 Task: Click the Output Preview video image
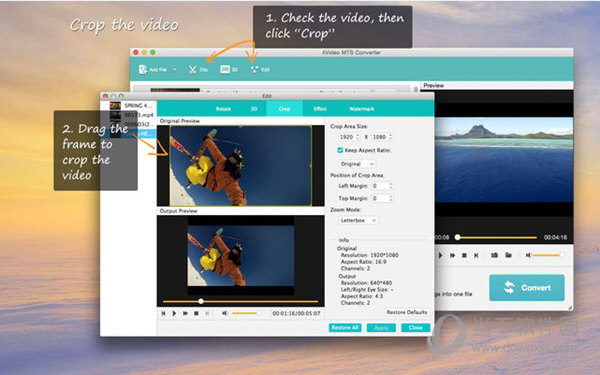(241, 256)
